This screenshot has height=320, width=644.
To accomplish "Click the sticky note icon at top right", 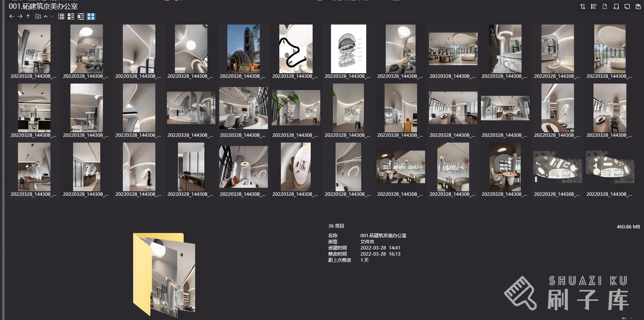I will 627,7.
